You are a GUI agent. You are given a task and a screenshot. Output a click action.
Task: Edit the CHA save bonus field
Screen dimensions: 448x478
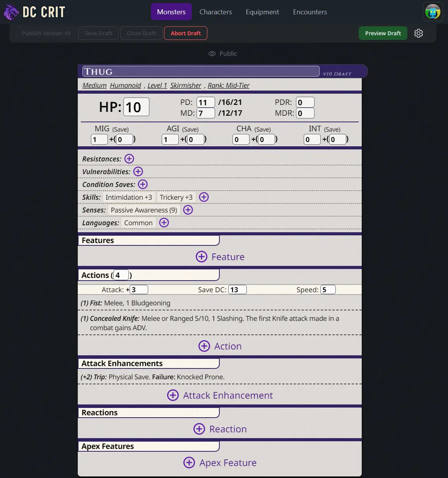click(x=267, y=139)
